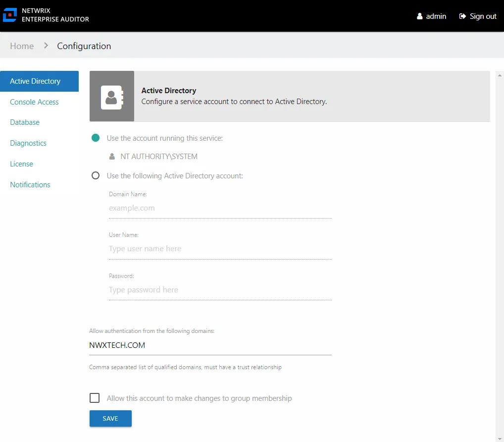504x442 pixels.
Task: Open the Notifications section
Action: point(30,185)
